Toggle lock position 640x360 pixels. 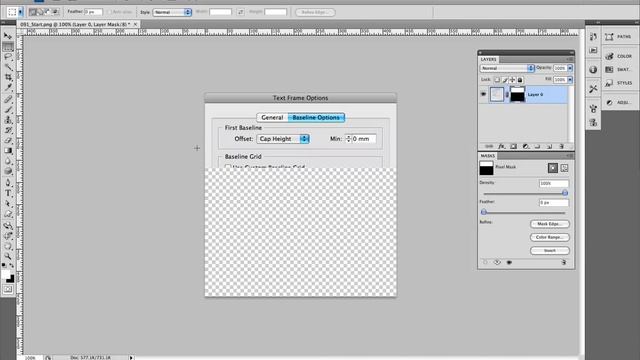tap(512, 80)
